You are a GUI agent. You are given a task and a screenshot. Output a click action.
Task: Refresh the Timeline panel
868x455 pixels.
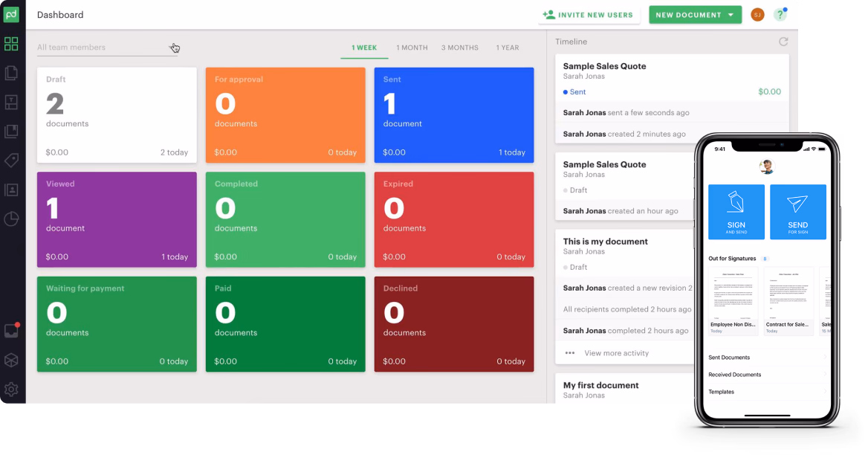coord(783,42)
